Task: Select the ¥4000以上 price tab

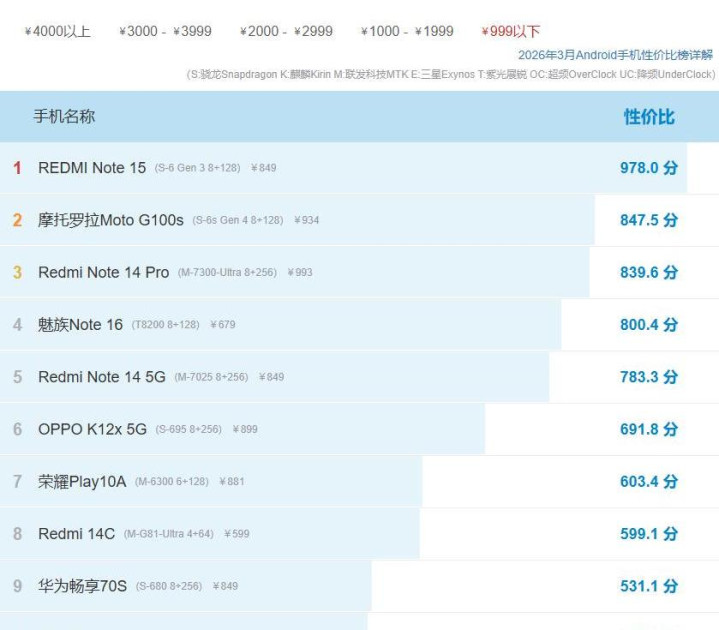Action: tap(57, 31)
